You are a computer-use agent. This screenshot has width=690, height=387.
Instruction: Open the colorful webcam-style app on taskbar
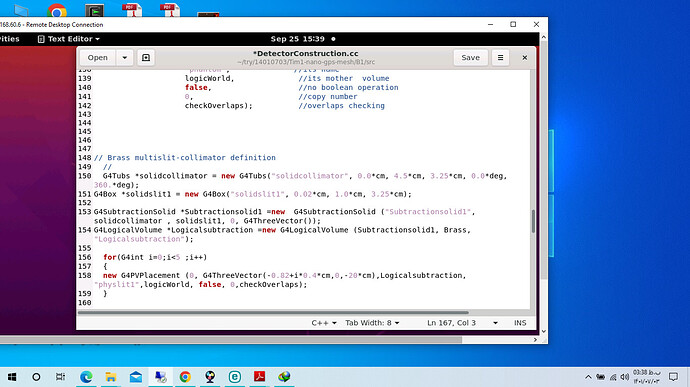[x=210, y=377]
